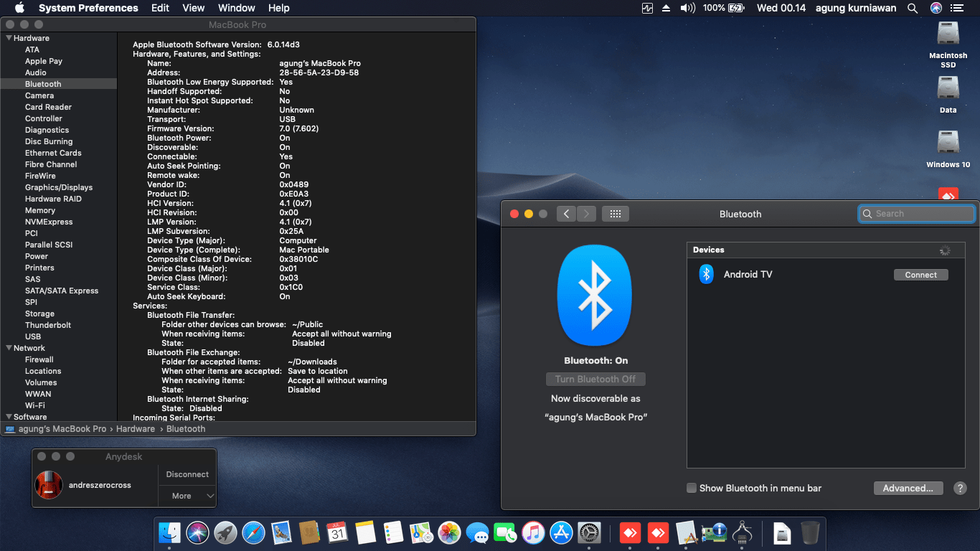
Task: Click the Search field in the Bluetooth window
Action: click(916, 213)
